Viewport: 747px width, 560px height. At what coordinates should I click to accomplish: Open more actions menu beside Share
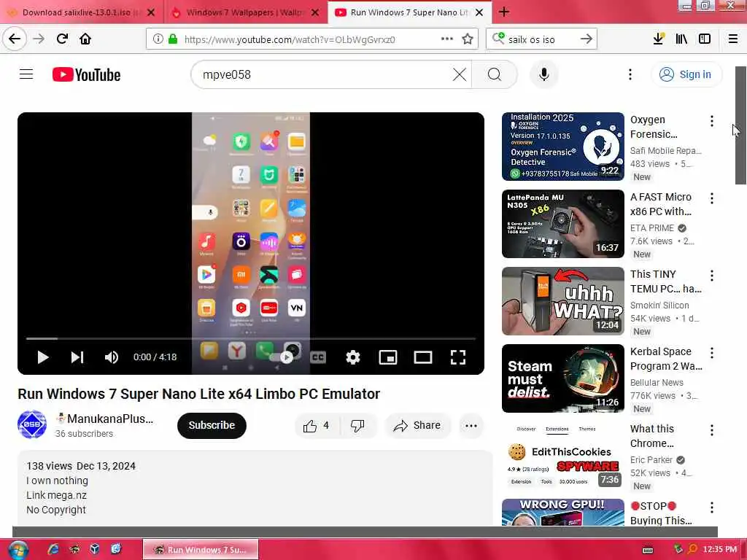click(x=471, y=426)
